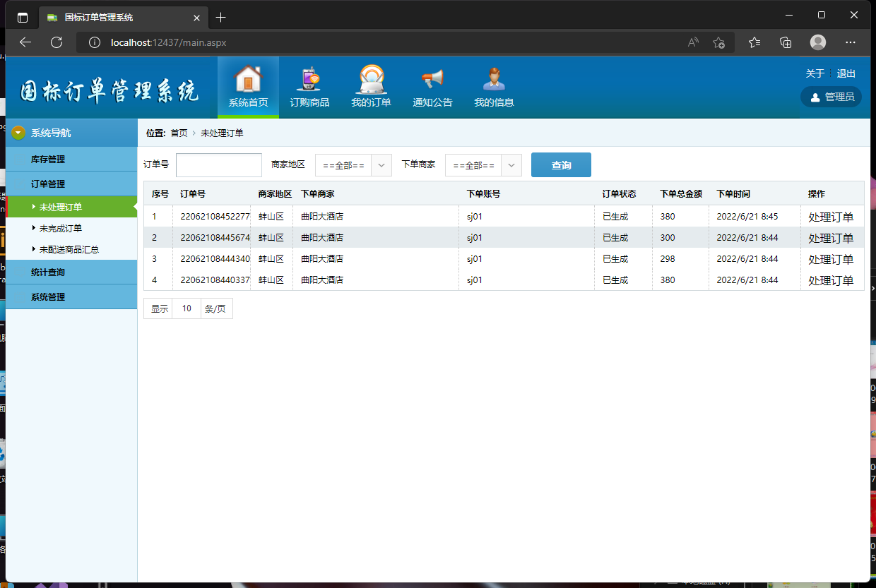Viewport: 876px width, 588px height.
Task: Open the 订购商品 phone icon
Action: coord(309,79)
